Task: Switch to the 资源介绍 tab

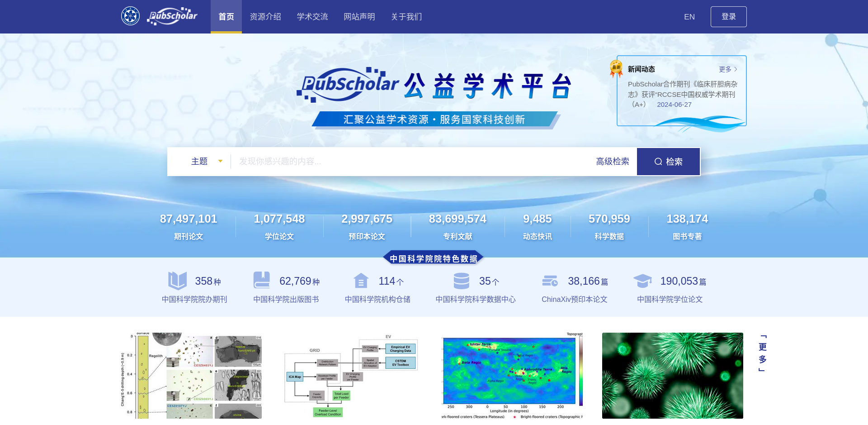Action: [265, 16]
